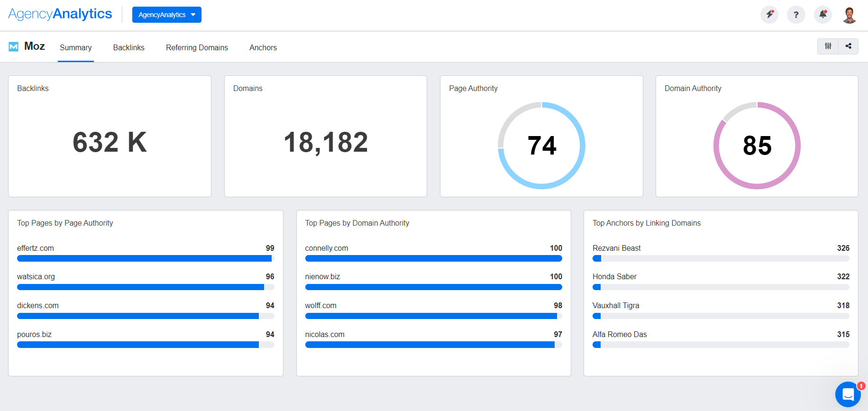Click the Moz logo icon
The image size is (868, 411).
point(14,46)
